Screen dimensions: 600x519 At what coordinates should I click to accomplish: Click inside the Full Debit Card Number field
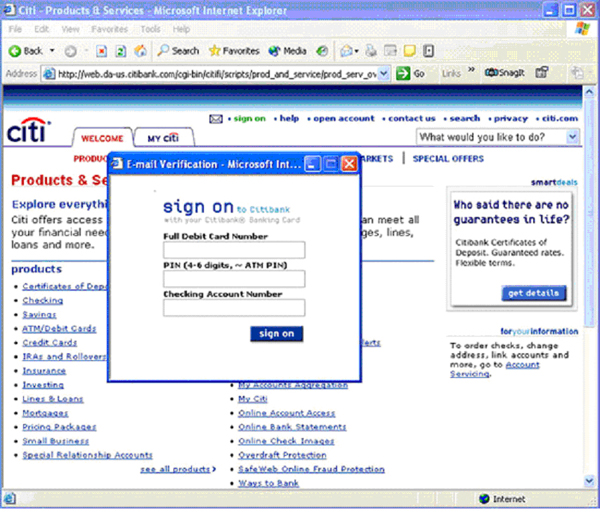[234, 250]
